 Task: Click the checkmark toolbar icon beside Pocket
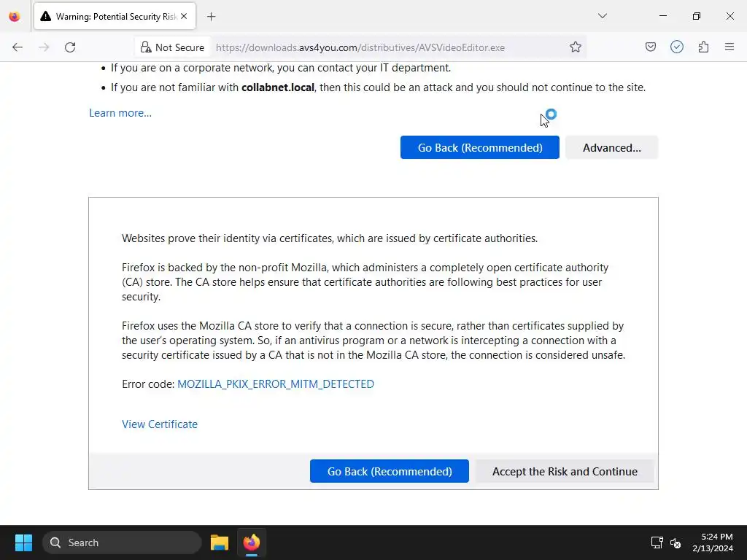[676, 47]
